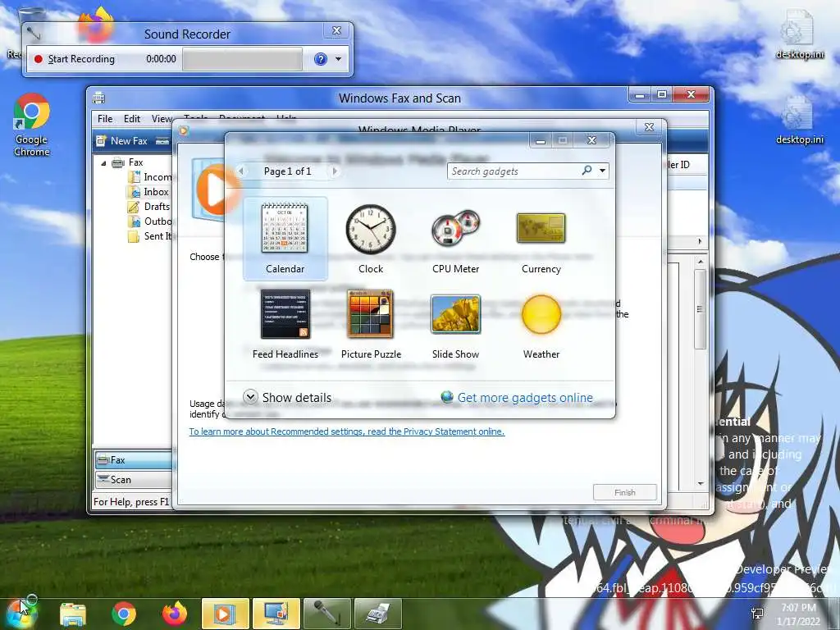Open File Explorer from taskbar

point(73,614)
